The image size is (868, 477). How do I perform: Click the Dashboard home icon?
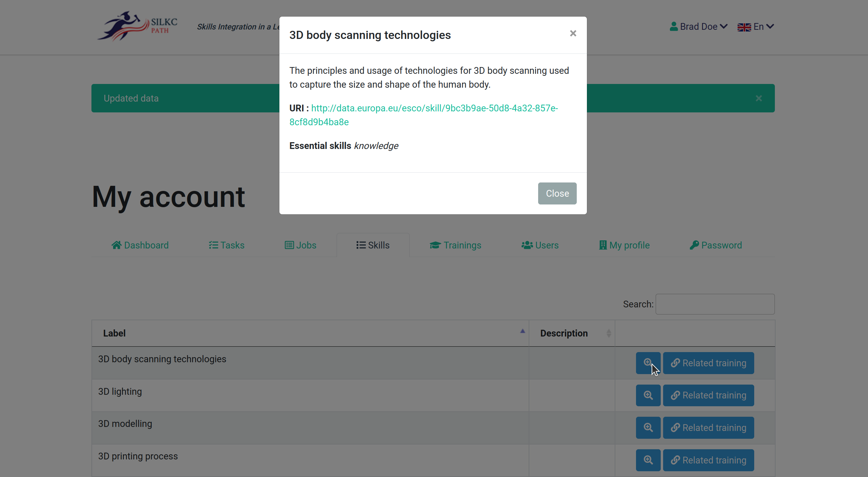point(117,245)
